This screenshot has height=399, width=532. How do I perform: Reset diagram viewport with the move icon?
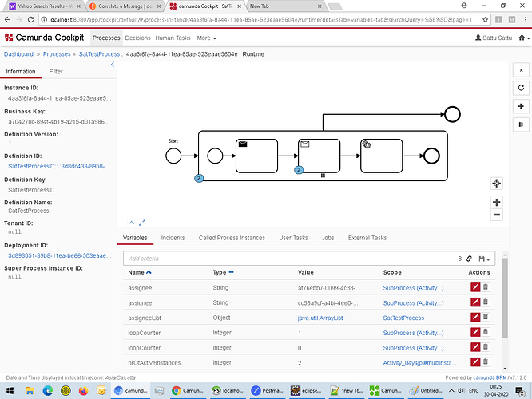pos(497,184)
